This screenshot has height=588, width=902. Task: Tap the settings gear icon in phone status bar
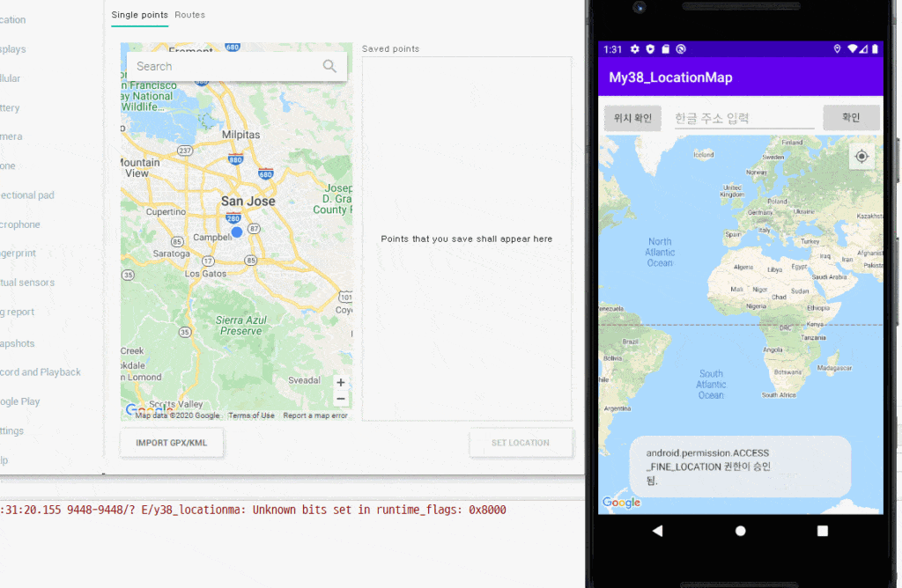point(634,49)
